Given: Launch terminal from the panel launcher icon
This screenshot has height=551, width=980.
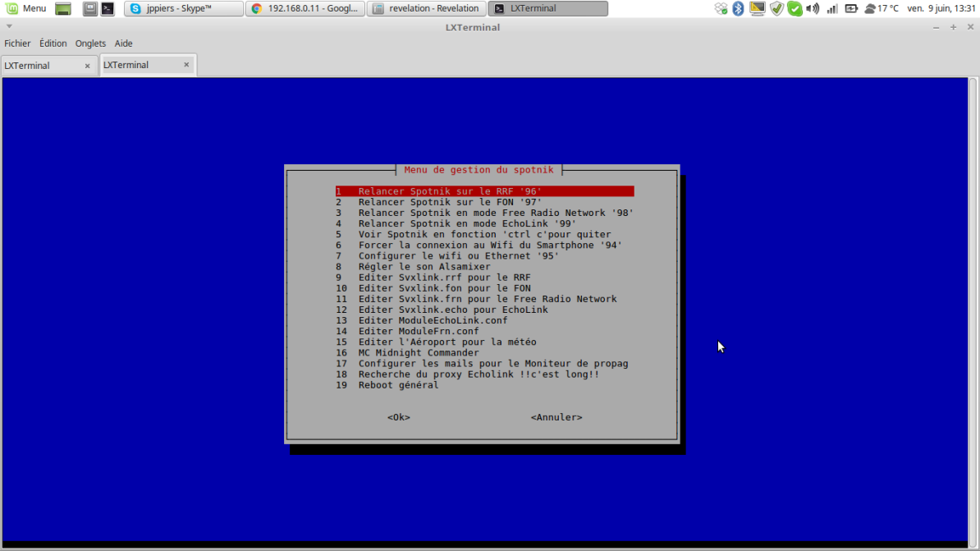Looking at the screenshot, I should (108, 8).
